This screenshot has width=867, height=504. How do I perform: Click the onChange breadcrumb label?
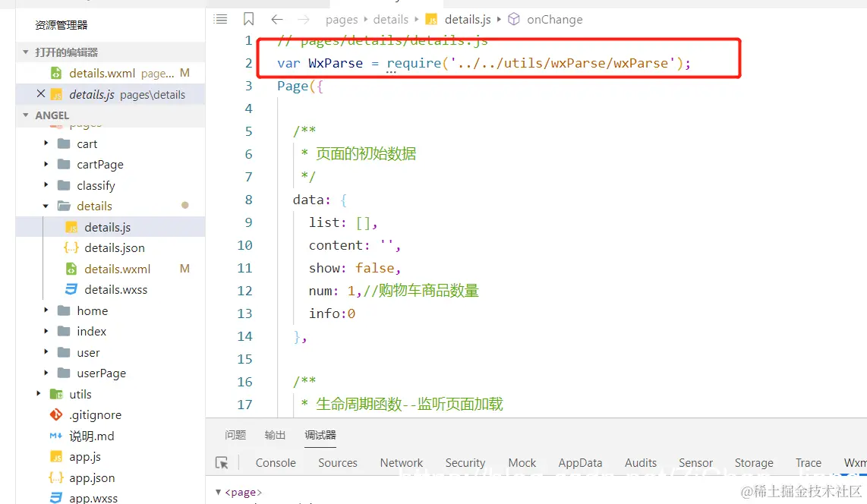555,19
